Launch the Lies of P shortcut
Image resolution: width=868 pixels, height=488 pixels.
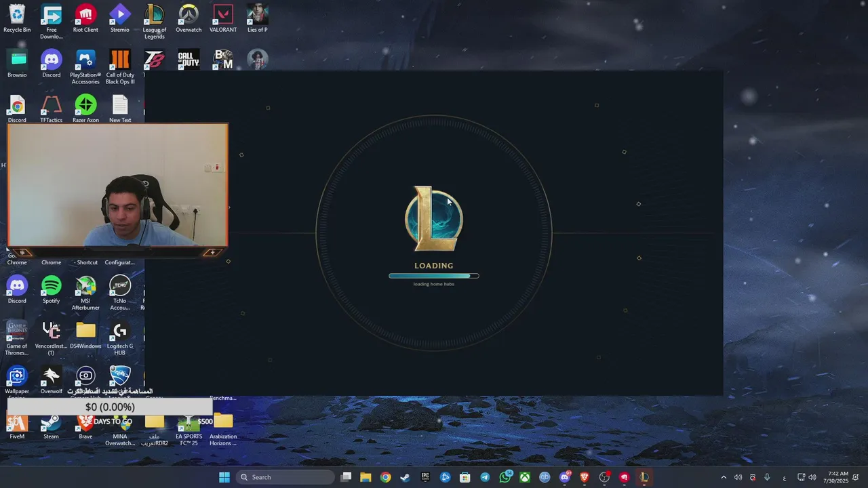[257, 18]
